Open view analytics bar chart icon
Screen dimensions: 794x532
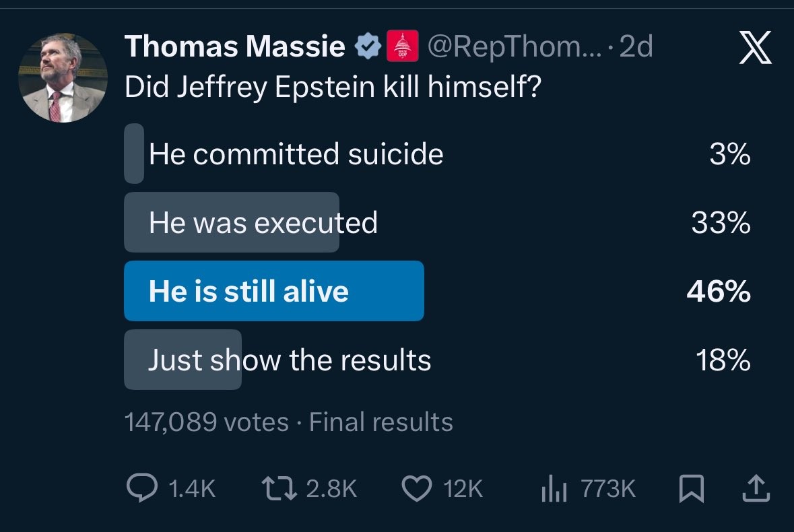pyautogui.click(x=552, y=489)
